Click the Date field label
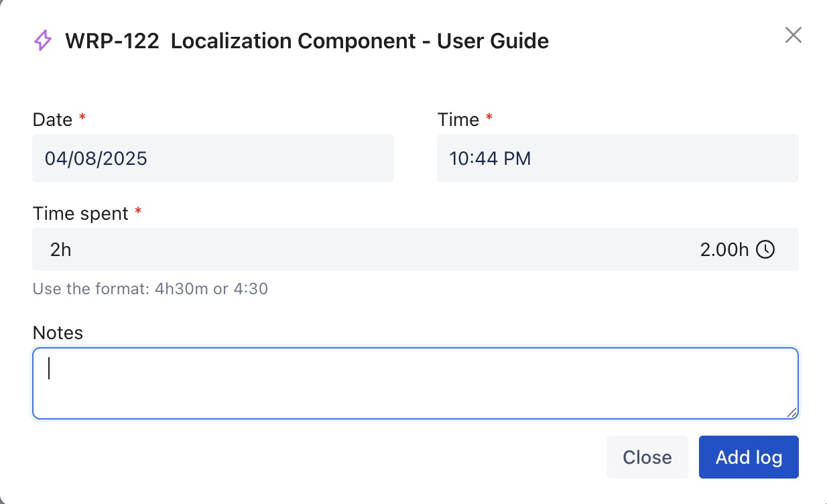The image size is (827, 504). (x=52, y=120)
